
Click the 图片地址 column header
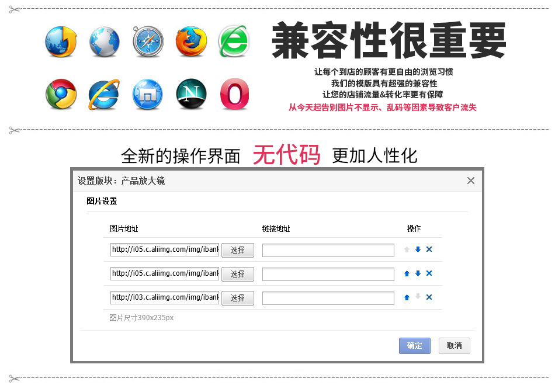pos(124,228)
